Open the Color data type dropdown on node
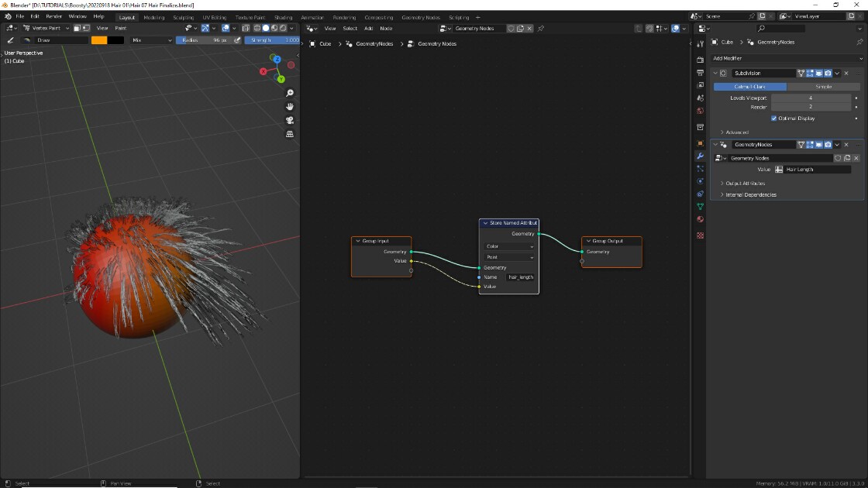This screenshot has height=488, width=868. coord(509,246)
